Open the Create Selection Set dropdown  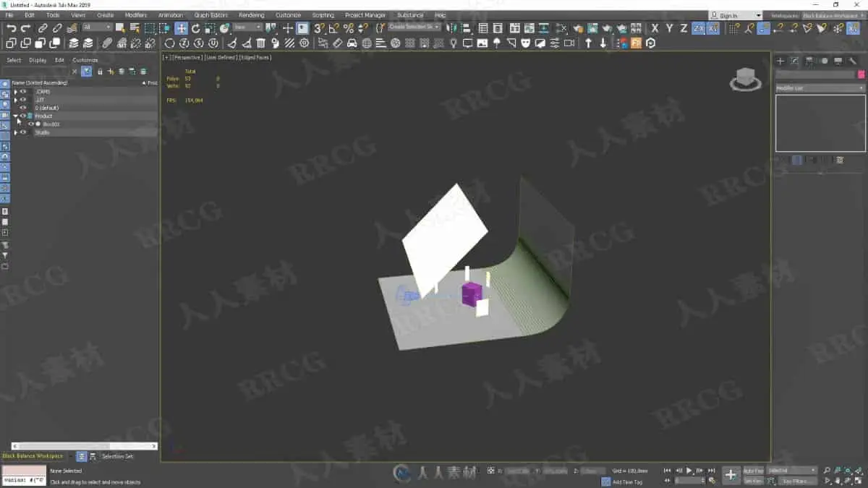click(414, 27)
